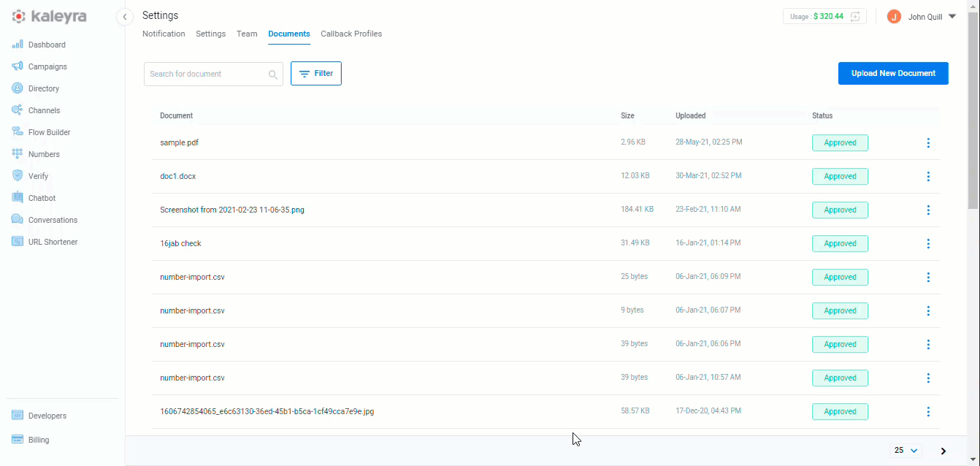The width and height of the screenshot is (980, 466).
Task: Click 23-Feb-21, 11:10 AM upload date
Action: pos(708,210)
